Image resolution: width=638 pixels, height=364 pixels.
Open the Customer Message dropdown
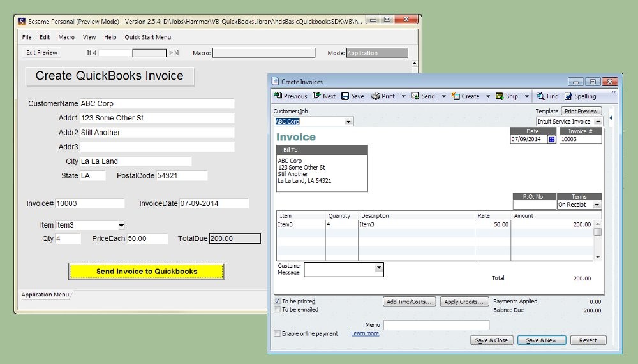[x=379, y=268]
